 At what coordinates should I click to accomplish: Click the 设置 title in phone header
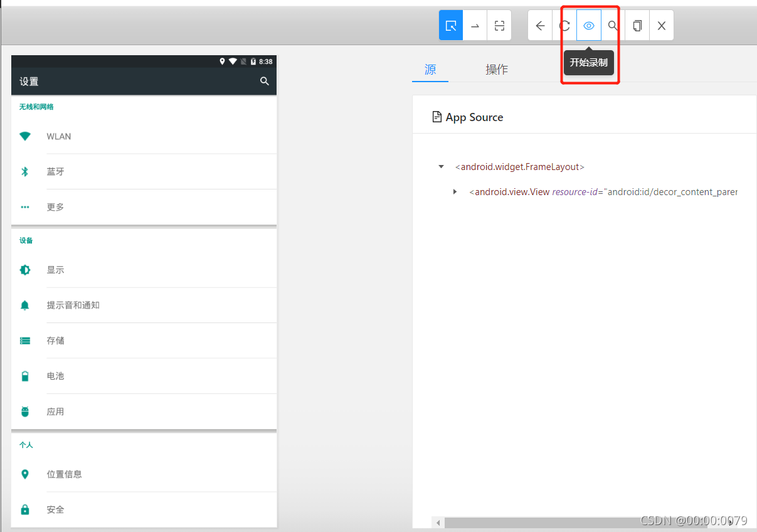(29, 82)
